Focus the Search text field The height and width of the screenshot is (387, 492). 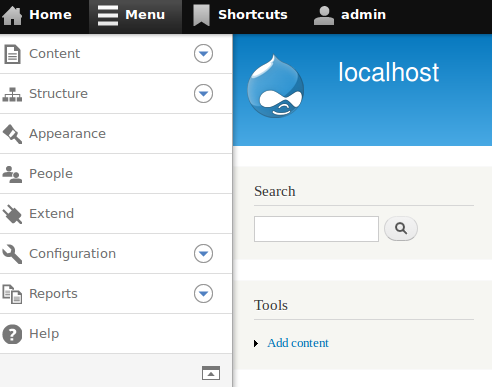click(x=316, y=229)
